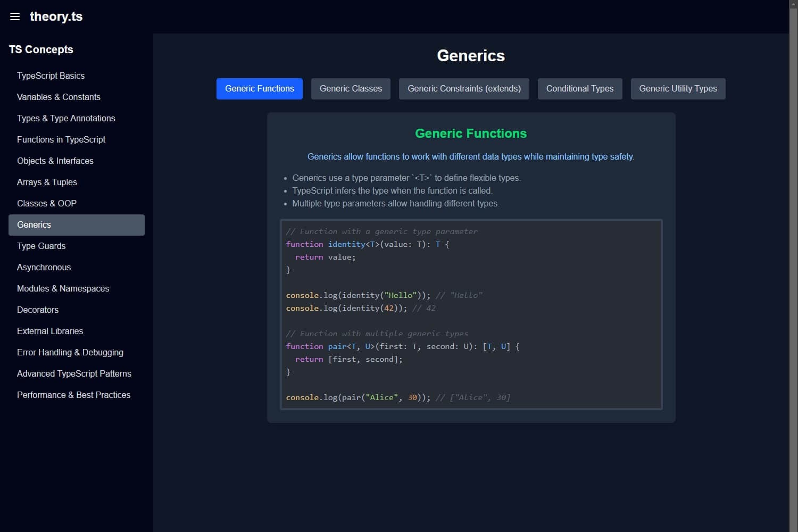
Task: Click 'return value;' code line
Action: pos(326,257)
